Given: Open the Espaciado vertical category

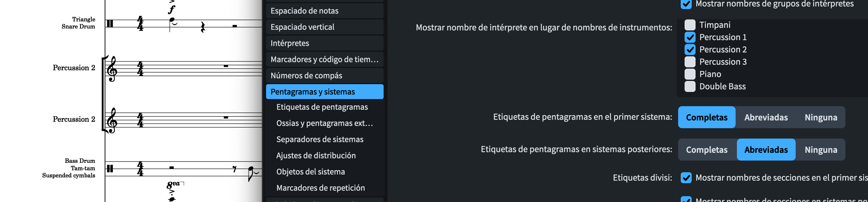Looking at the screenshot, I should (325, 27).
